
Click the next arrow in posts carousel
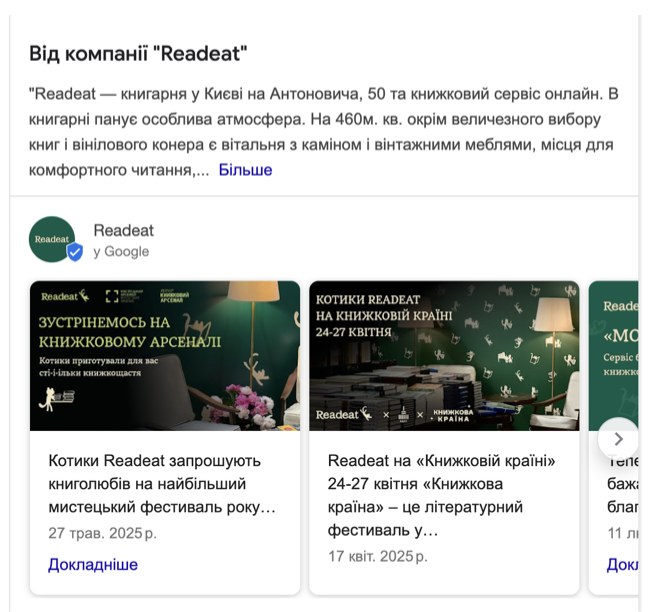618,439
